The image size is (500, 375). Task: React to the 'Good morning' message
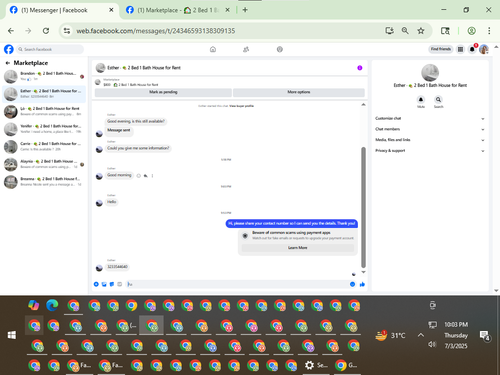[x=139, y=175]
